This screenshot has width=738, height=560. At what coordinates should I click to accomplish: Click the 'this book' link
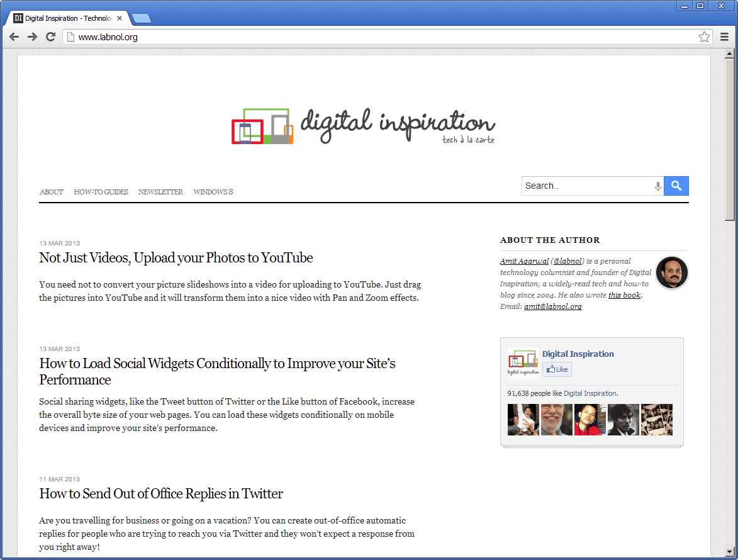click(x=625, y=295)
